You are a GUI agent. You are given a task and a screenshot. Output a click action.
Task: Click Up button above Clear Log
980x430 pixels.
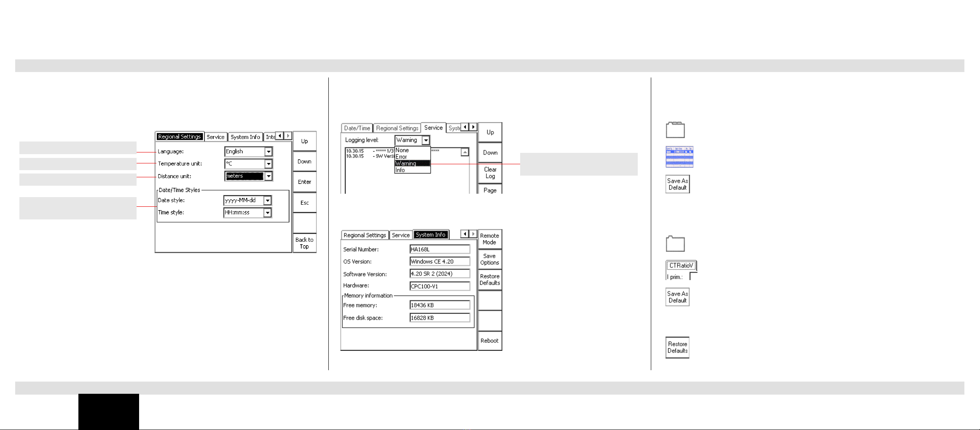[490, 132]
